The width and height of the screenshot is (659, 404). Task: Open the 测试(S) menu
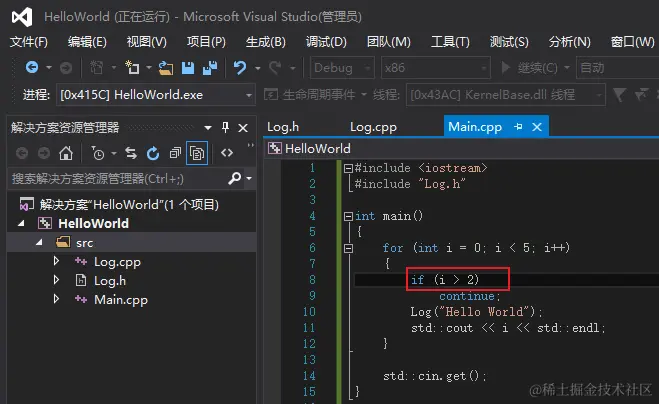509,42
